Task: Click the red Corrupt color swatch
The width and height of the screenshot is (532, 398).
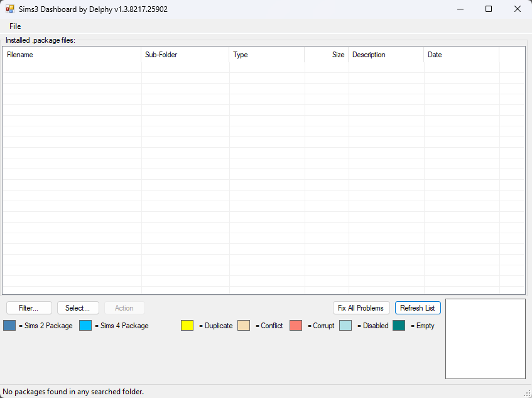Action: click(296, 325)
